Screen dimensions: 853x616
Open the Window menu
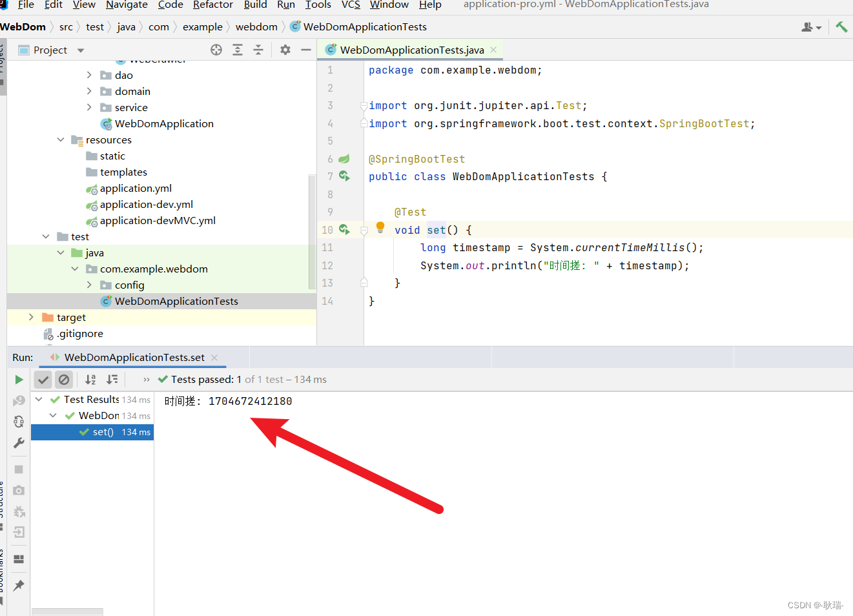click(x=389, y=5)
